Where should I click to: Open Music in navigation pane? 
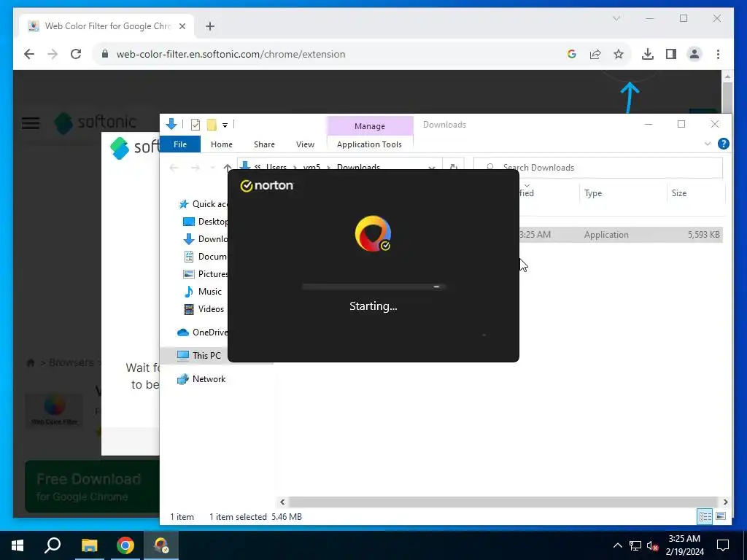pos(203,292)
